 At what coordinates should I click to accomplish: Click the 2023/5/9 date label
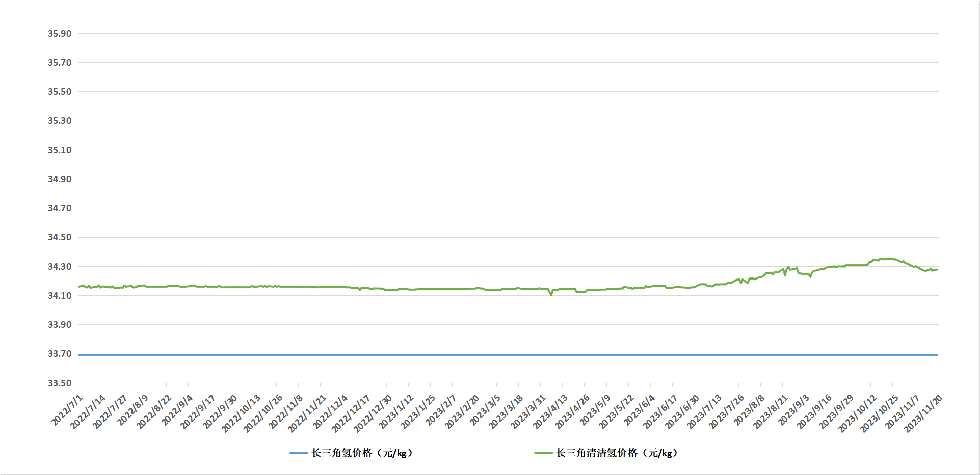click(595, 410)
